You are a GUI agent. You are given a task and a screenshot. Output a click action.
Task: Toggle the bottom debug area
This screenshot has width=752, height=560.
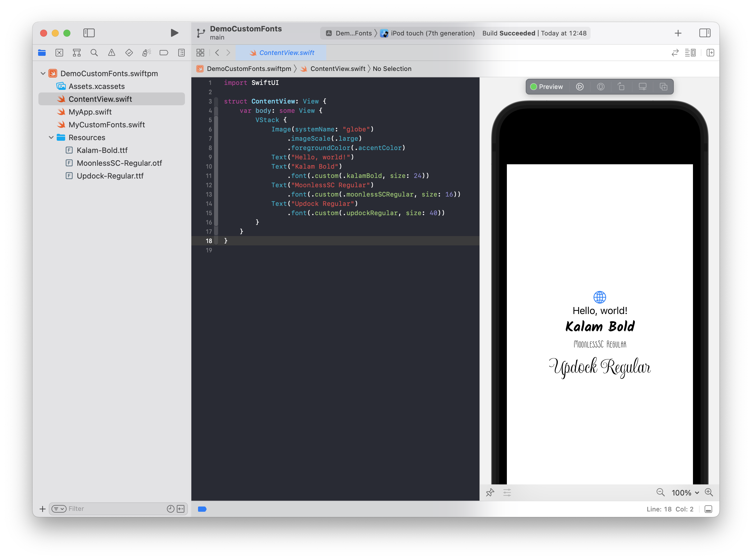point(708,509)
